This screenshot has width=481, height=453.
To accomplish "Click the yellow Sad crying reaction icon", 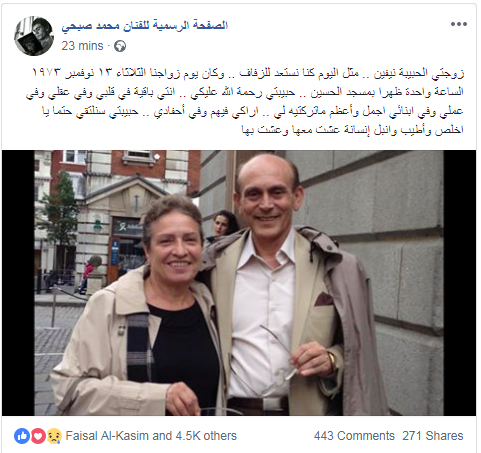I will click(x=54, y=436).
